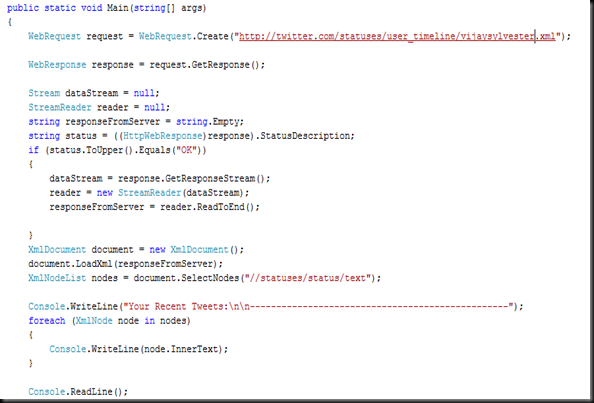This screenshot has width=594, height=403.
Task: Click 'WebResponse' type on response declaration
Action: 57,65
